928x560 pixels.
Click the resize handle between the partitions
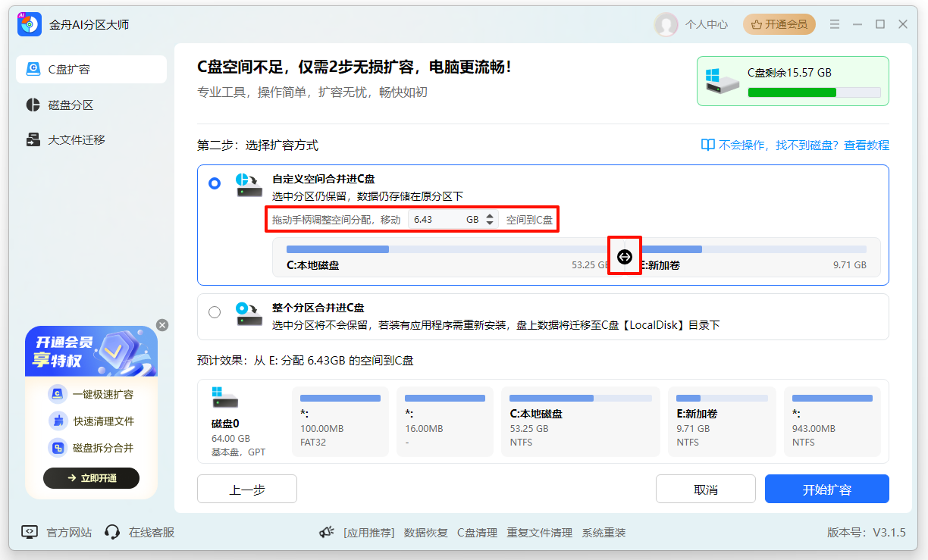pyautogui.click(x=624, y=257)
